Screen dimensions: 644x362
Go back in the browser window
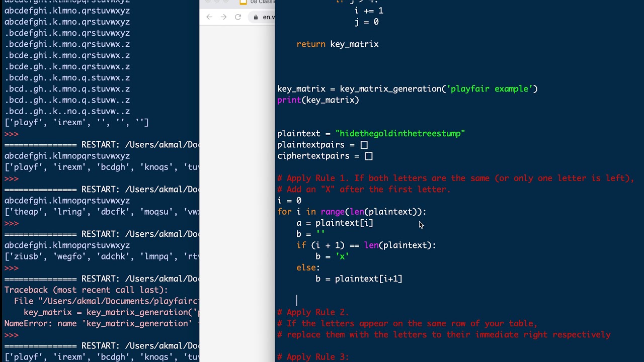pos(209,17)
